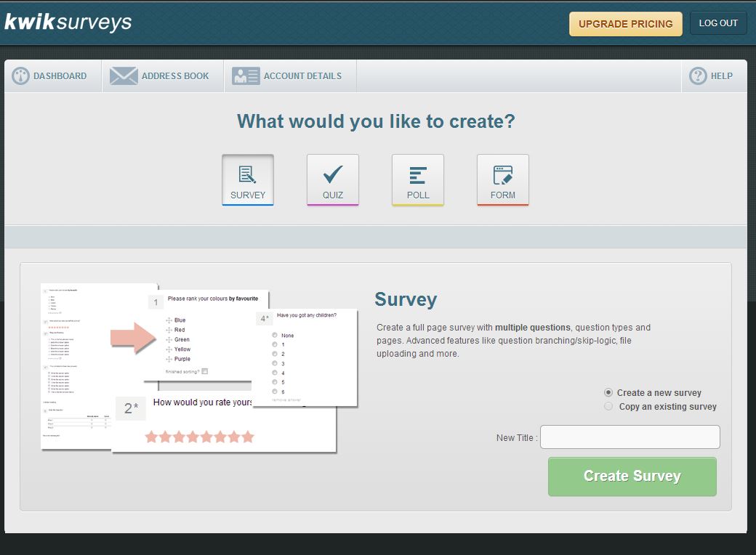
Task: Pick the Poll bar chart icon
Action: pos(418,175)
